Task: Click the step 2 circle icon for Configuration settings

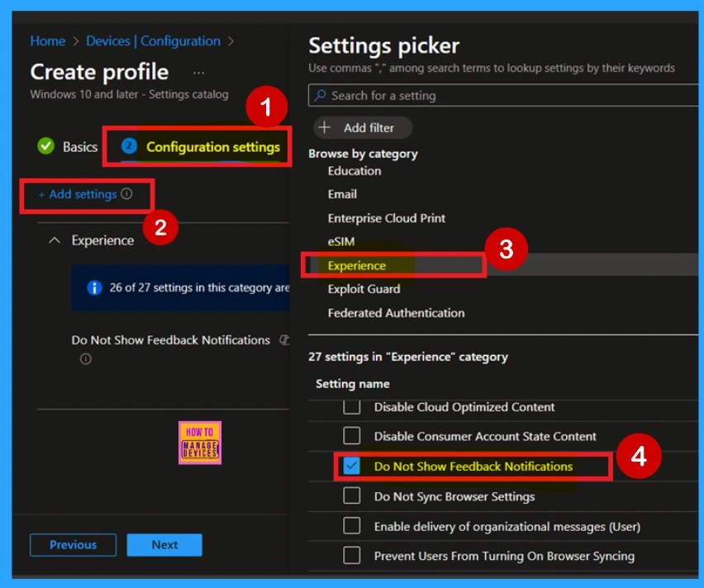Action: pos(129,146)
